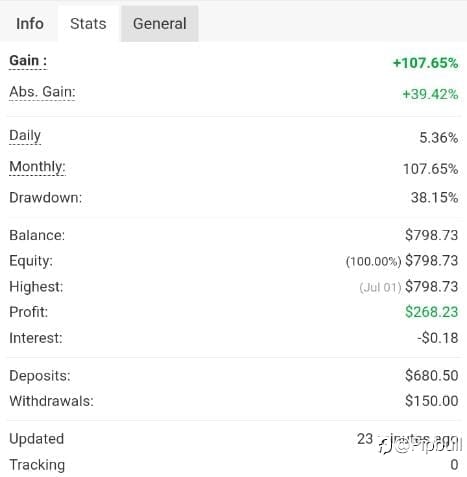Screen dimensions: 467x477
Task: Click the $798.73 balance amount
Action: pyautogui.click(x=432, y=235)
